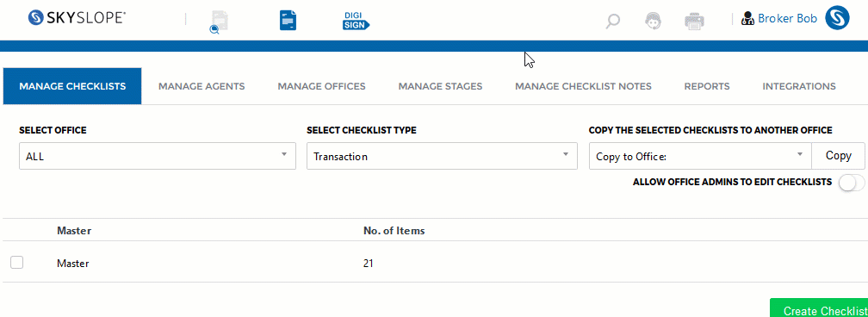This screenshot has height=317, width=868.
Task: Toggle Allow Office Admins to Edit Checklists
Action: pos(852,183)
